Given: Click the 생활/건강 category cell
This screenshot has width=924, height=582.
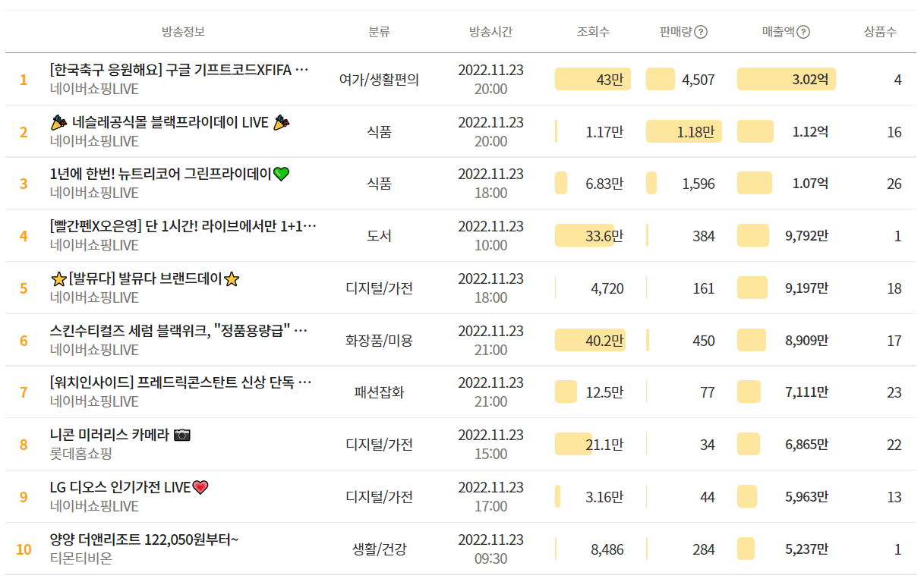Looking at the screenshot, I should point(379,549).
